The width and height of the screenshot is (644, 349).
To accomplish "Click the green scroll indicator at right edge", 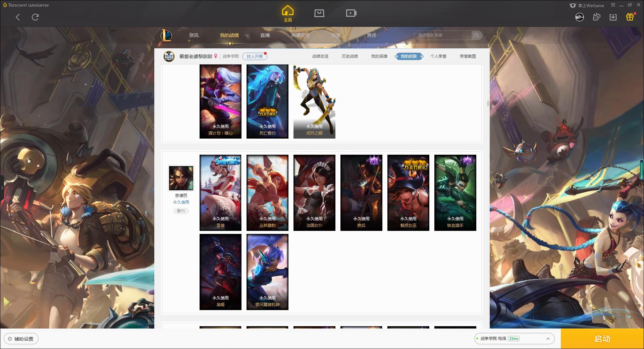I will (642, 170).
